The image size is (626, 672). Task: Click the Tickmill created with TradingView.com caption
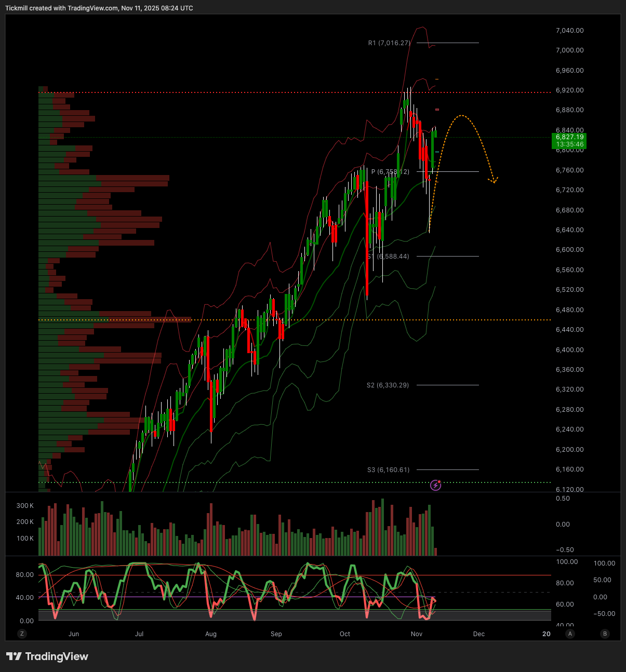tap(99, 8)
